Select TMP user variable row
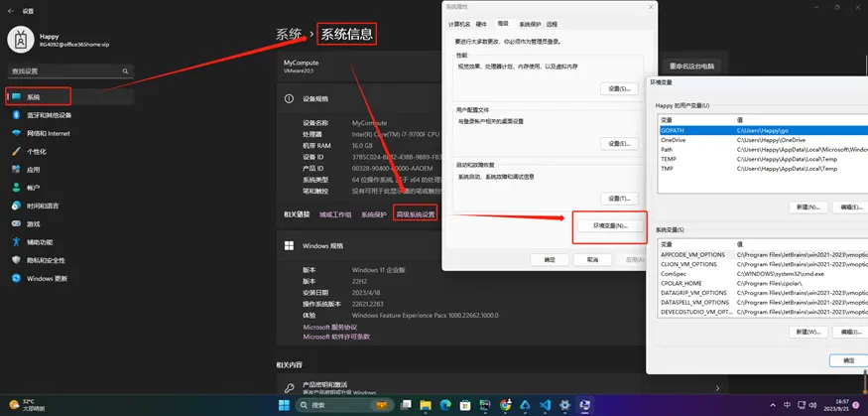 [x=763, y=169]
